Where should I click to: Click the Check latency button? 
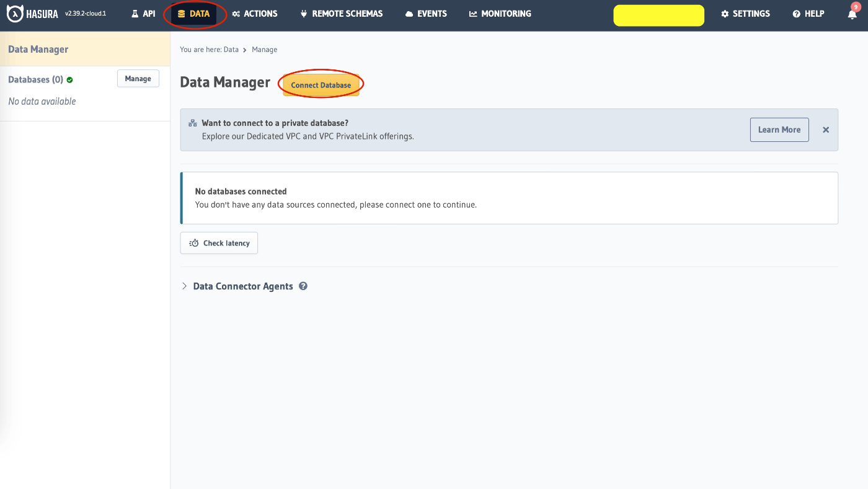pos(219,243)
